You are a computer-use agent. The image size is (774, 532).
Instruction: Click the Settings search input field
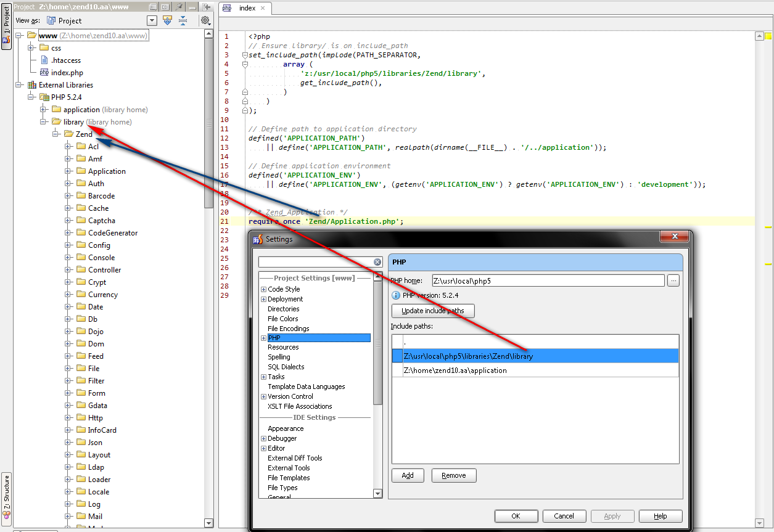[316, 262]
